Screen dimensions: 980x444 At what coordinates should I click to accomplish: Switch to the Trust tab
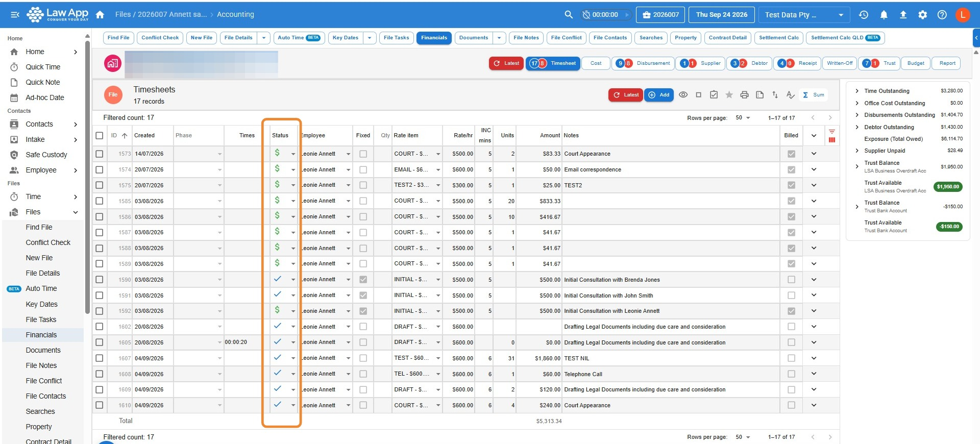pos(879,63)
